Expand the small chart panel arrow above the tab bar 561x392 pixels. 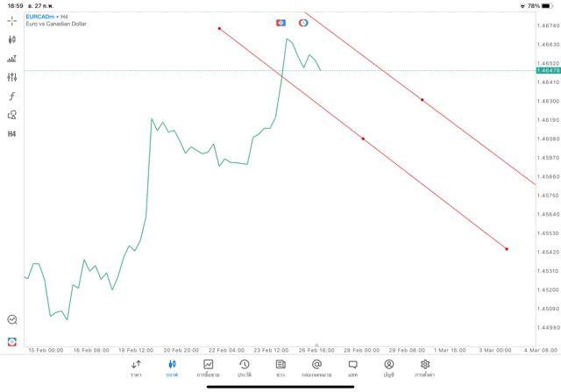click(316, 346)
